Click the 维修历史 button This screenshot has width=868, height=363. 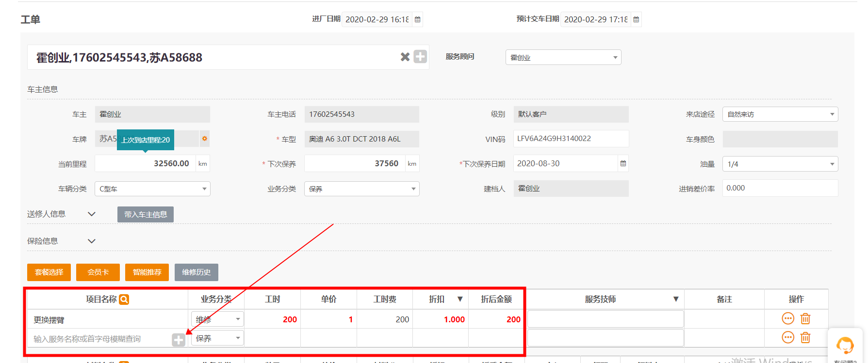pos(197,272)
